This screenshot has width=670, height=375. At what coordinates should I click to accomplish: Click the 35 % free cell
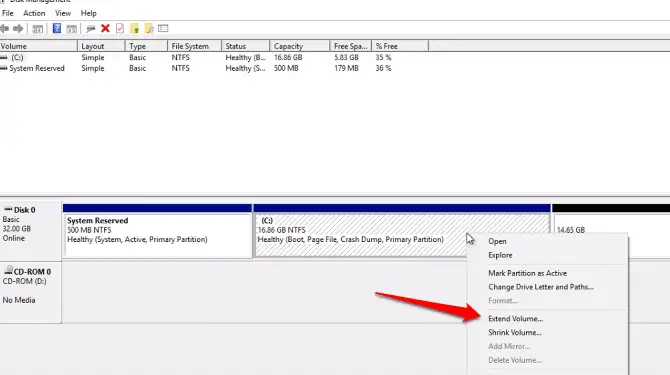(383, 57)
